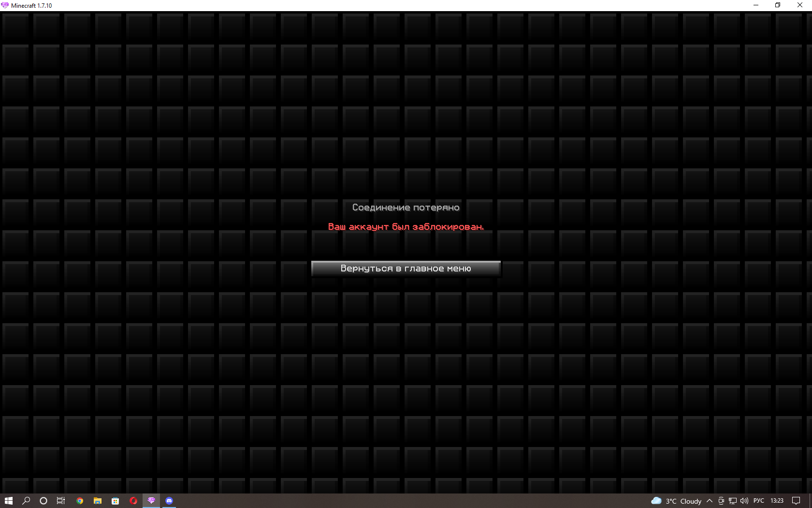This screenshot has width=812, height=508.
Task: Open the clock showing 13:23
Action: coord(777,501)
